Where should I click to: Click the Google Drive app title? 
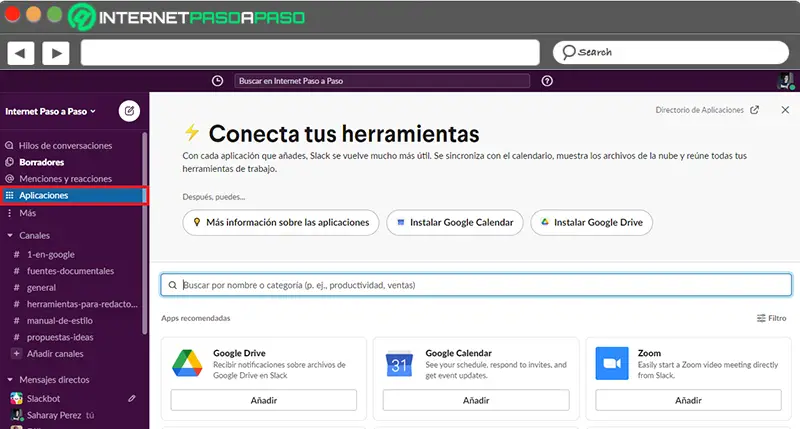pyautogui.click(x=239, y=353)
